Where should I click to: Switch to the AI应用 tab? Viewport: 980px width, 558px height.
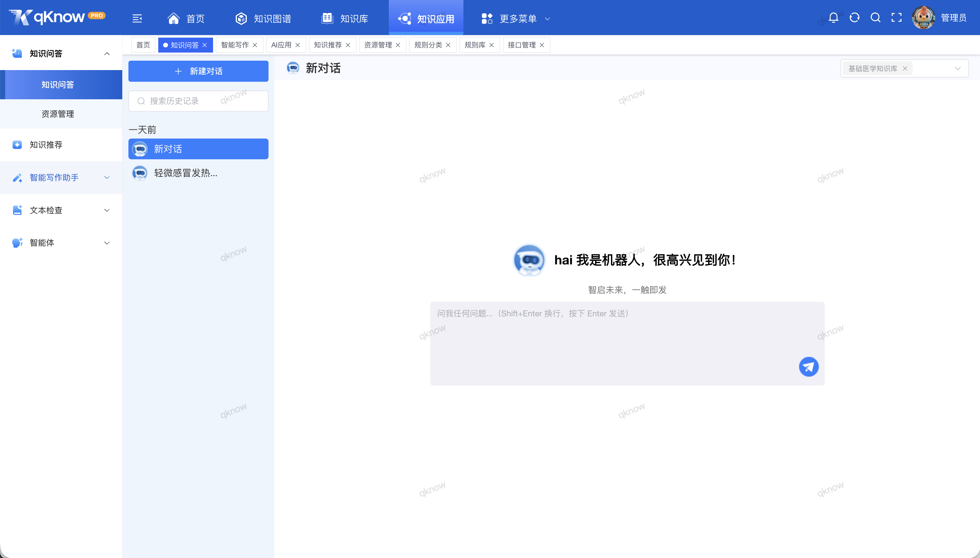(x=281, y=45)
